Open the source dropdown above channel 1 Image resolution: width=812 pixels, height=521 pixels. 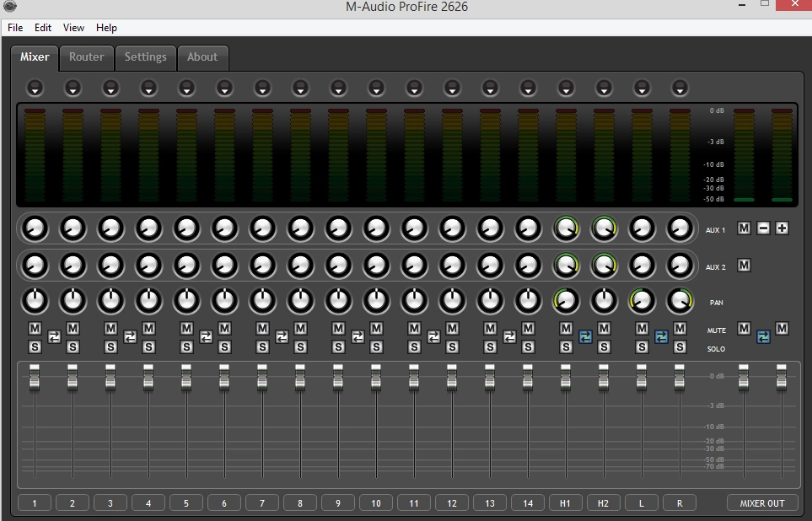[x=35, y=88]
